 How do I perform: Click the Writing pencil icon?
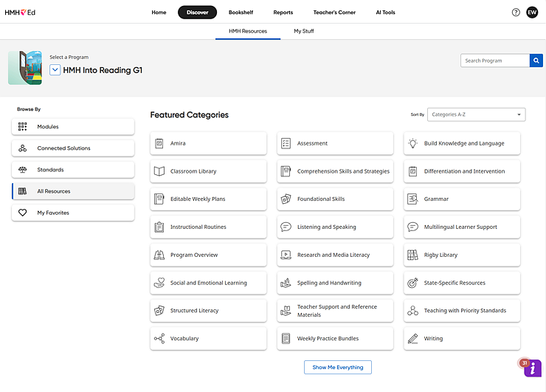[x=412, y=338]
